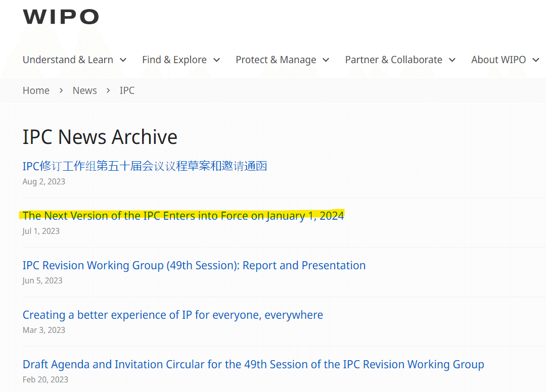Open Draft Agenda 49th Session circular link
The height and width of the screenshot is (392, 546).
(253, 365)
